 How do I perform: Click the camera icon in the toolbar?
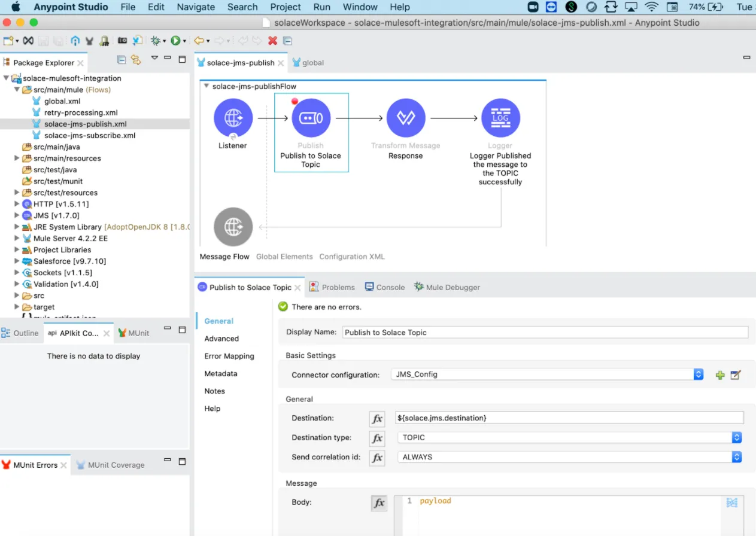(x=122, y=41)
